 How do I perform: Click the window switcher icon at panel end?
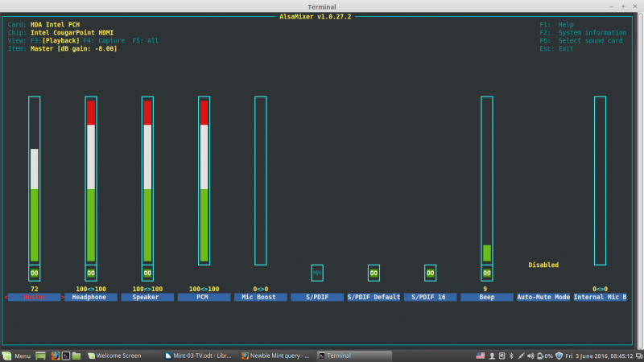[638, 356]
